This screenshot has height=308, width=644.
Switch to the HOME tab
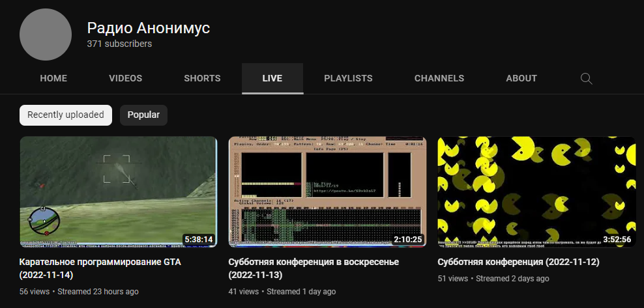(x=53, y=78)
